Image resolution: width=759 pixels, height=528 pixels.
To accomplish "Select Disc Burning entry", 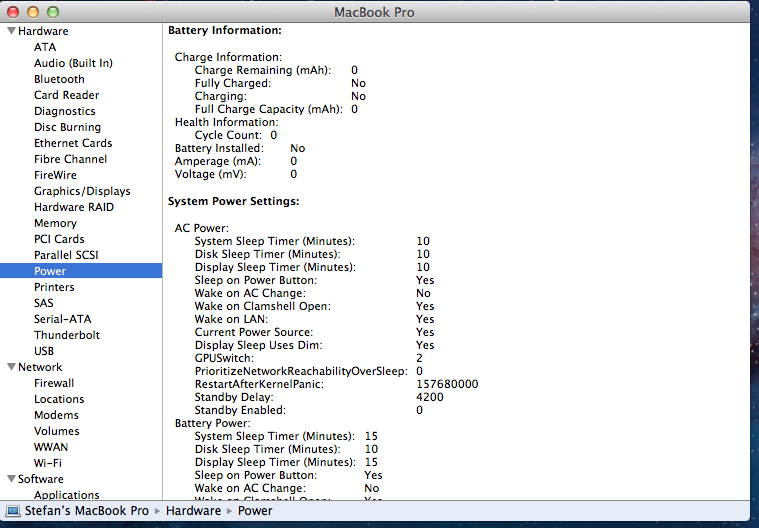I will click(67, 127).
